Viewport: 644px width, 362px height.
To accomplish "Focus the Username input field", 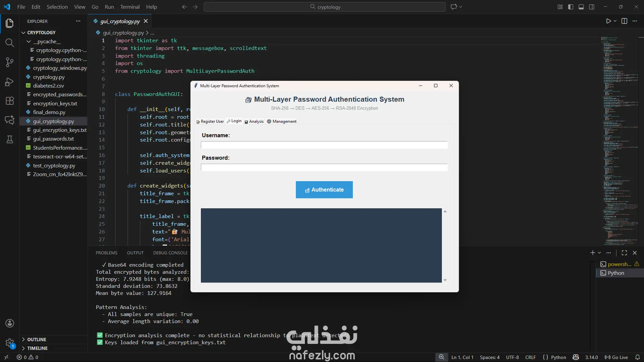I will [324, 145].
